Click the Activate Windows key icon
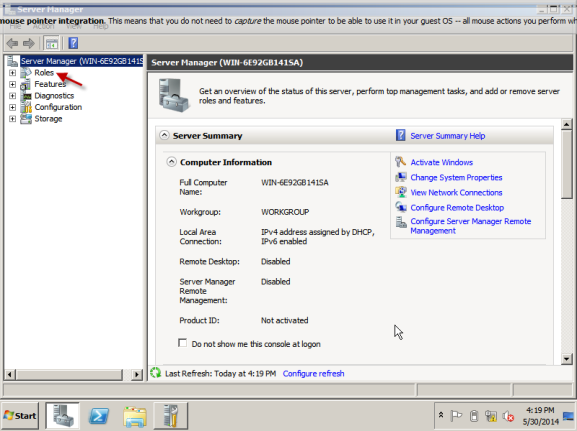This screenshot has height=431, width=577. click(x=400, y=162)
